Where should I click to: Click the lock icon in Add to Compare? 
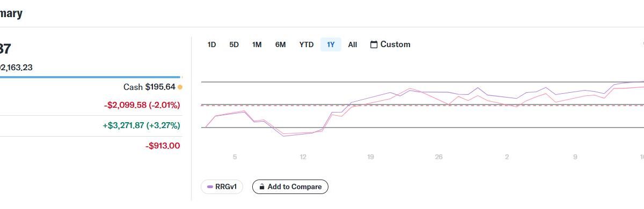coord(262,186)
